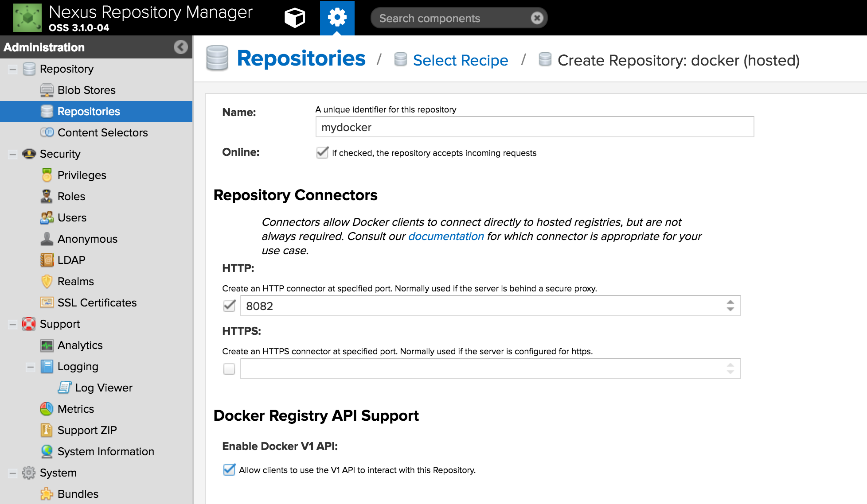
Task: Open the Administration gear icon
Action: point(337,18)
